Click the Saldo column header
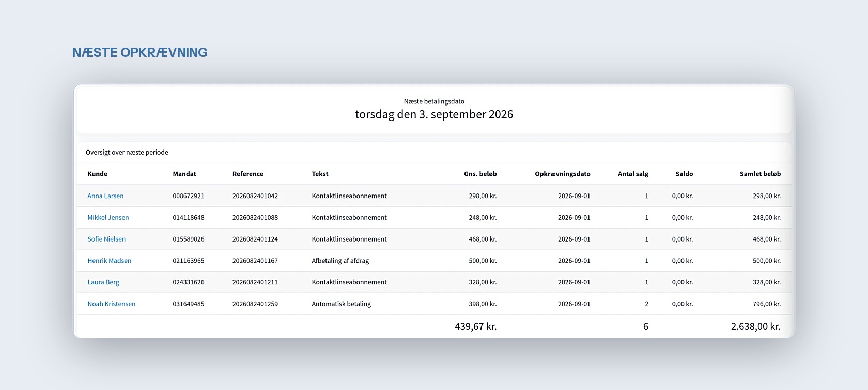868x390 pixels. [x=684, y=174]
